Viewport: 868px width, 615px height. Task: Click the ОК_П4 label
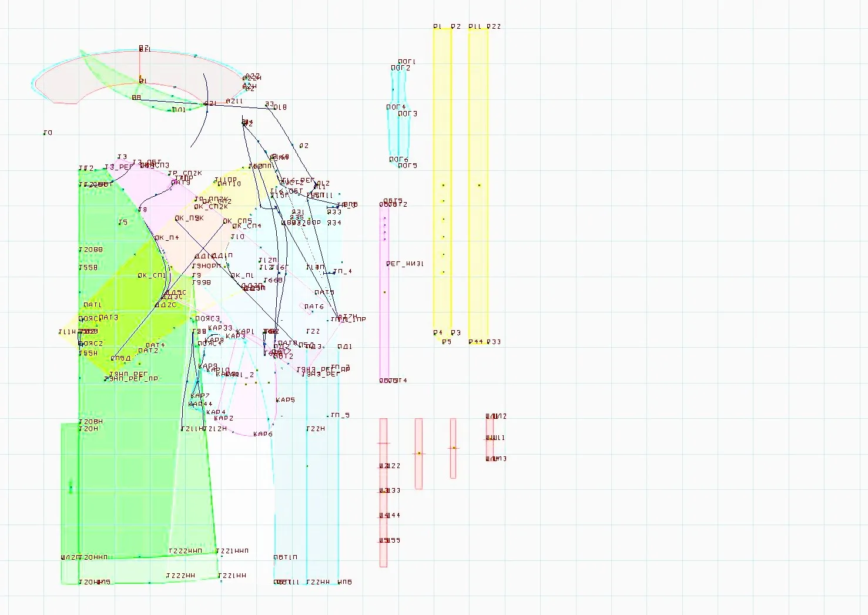[167, 238]
